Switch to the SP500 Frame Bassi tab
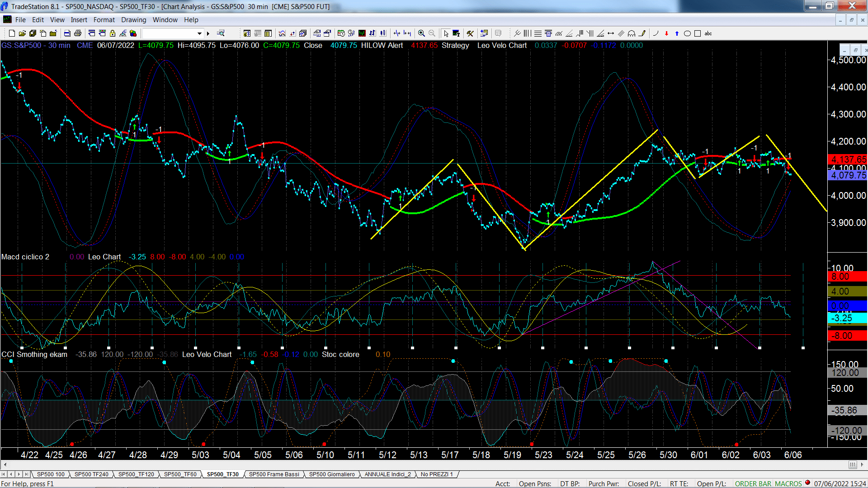Screen dimensions: 868x488 click(274, 474)
